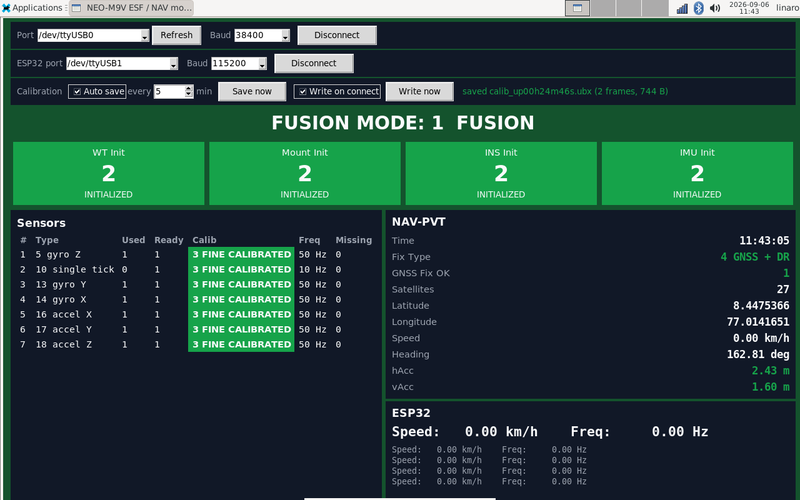
Task: Click the Missing column header
Action: pyautogui.click(x=354, y=240)
